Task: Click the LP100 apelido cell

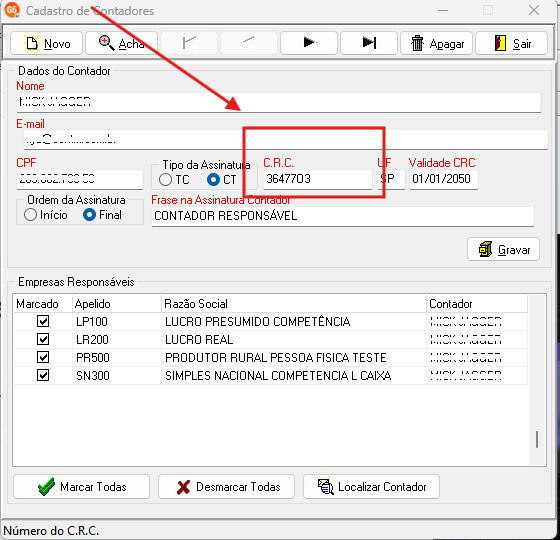Action: (x=117, y=322)
